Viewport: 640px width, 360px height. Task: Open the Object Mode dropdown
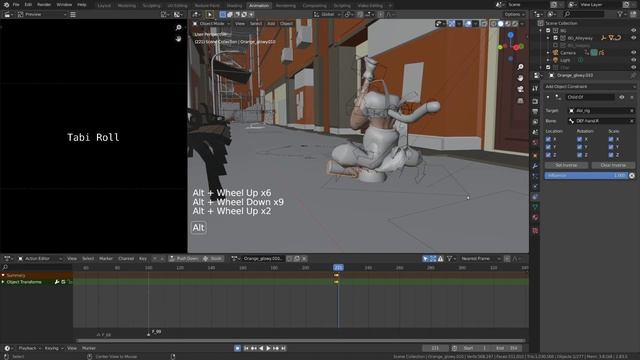point(211,24)
